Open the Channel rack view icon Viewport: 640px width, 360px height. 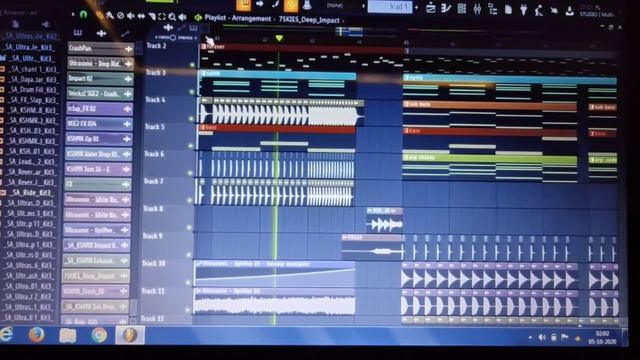462,8
